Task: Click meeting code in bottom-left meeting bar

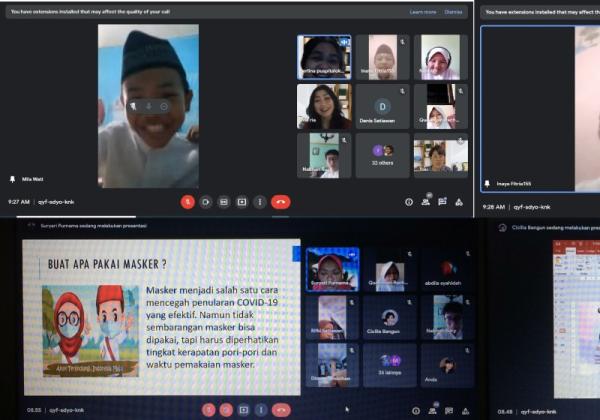Action: pos(67,410)
